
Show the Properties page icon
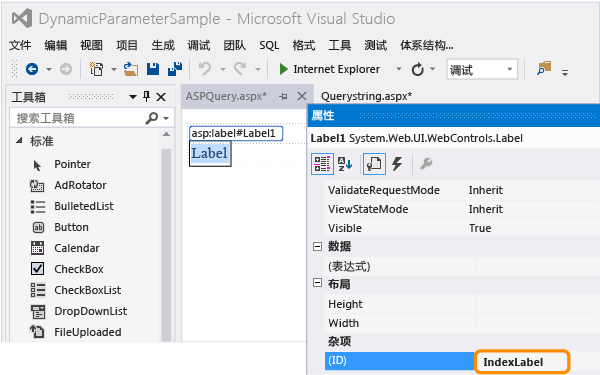point(374,164)
